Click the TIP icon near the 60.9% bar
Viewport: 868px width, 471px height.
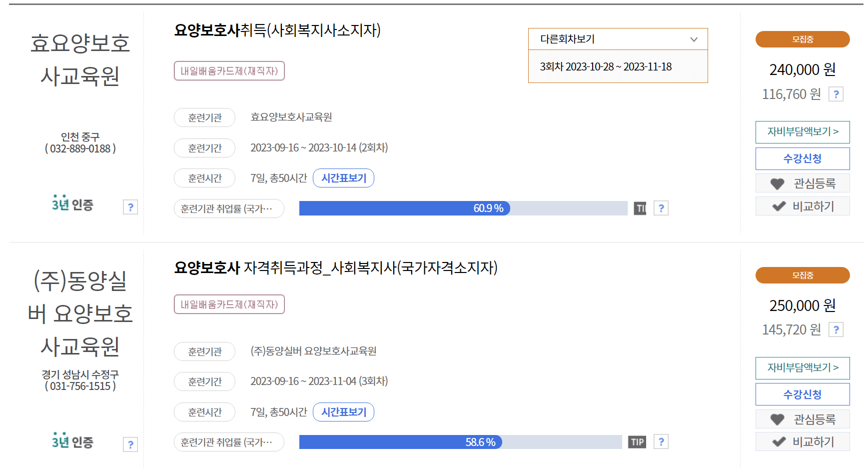pyautogui.click(x=642, y=208)
